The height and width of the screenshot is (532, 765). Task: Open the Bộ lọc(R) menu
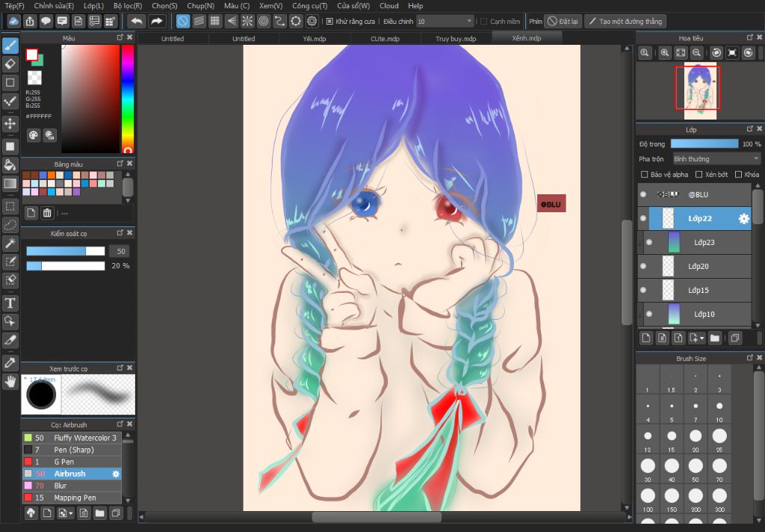[128, 6]
